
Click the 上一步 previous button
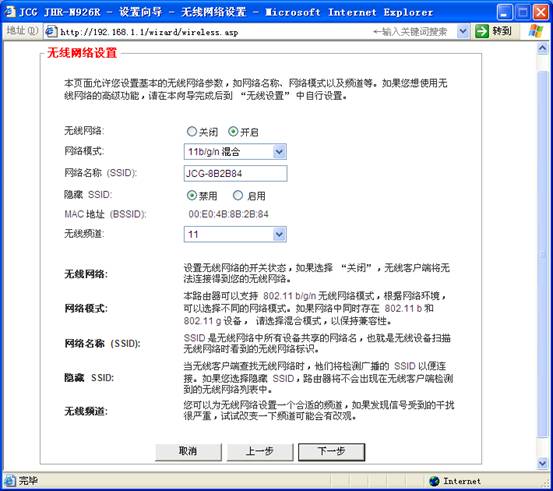tap(260, 452)
